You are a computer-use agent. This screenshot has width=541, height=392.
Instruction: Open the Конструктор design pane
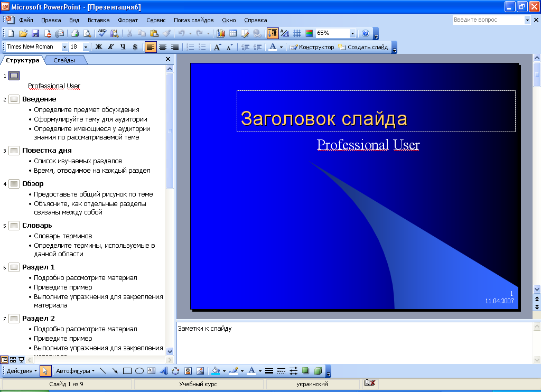click(312, 47)
